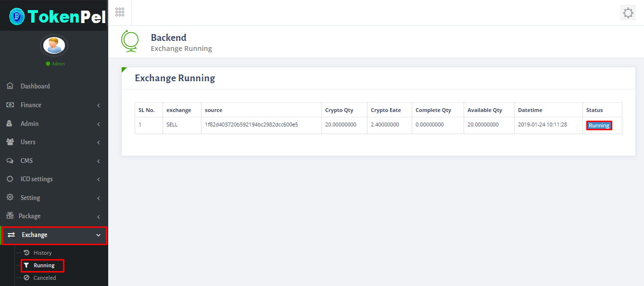
Task: Click the source hash in the table
Action: click(x=252, y=124)
